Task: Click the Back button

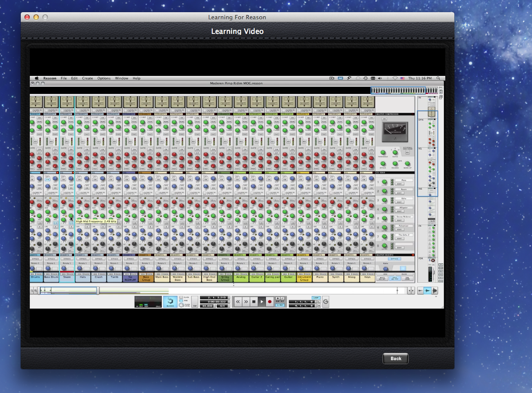Action: click(x=396, y=358)
